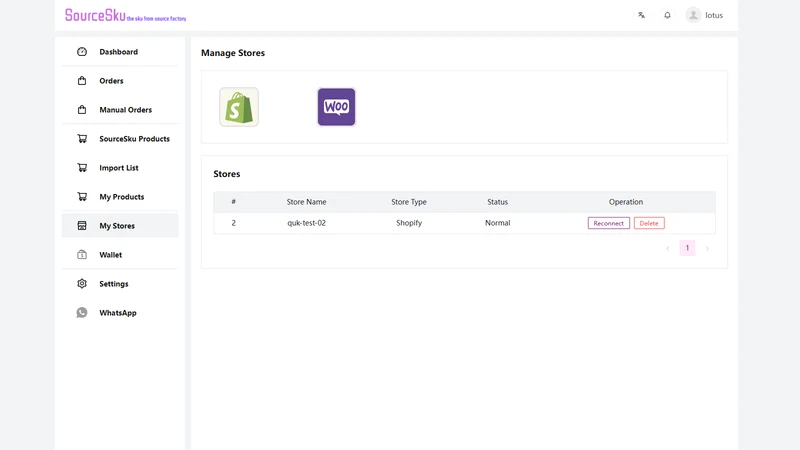This screenshot has height=450, width=800.
Task: Click the Shopify store logo
Action: coord(239,107)
